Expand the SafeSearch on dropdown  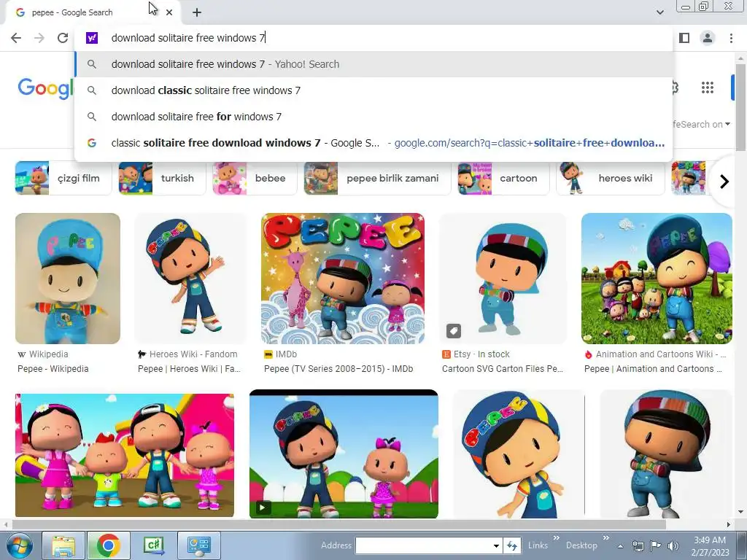pyautogui.click(x=701, y=124)
